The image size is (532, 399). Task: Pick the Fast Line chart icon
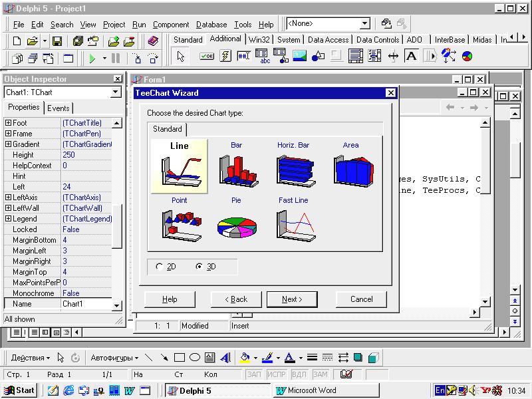coord(295,225)
